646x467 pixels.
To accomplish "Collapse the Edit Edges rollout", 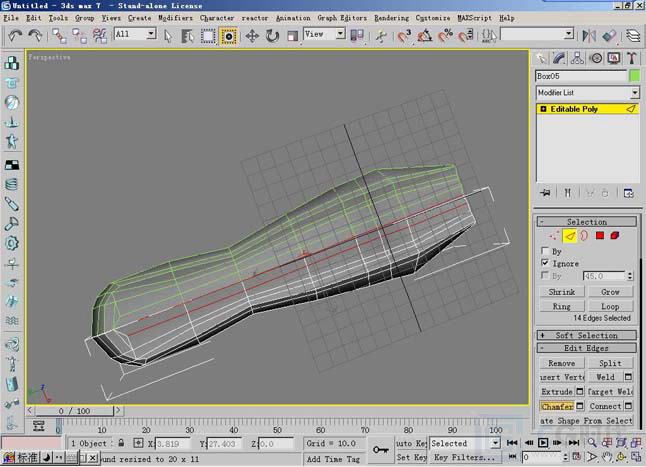I will pos(586,348).
